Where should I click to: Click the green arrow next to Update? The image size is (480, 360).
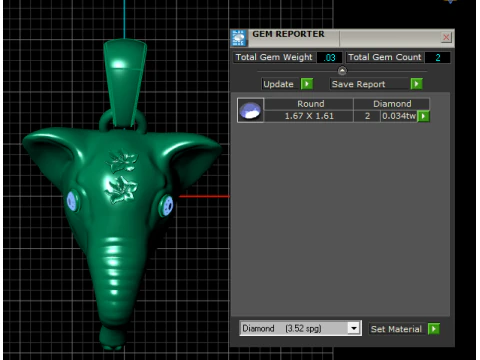pyautogui.click(x=307, y=84)
